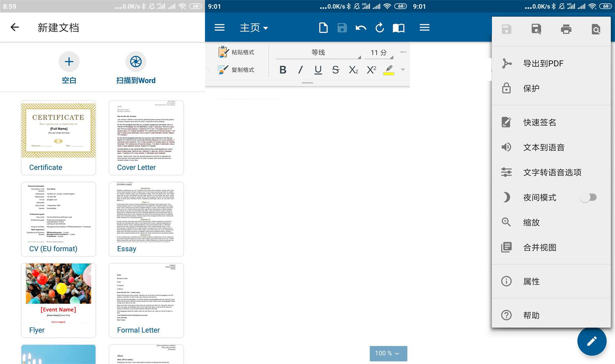Click the print icon in overflow menu
Screen dimensions: 615x364
(x=566, y=29)
